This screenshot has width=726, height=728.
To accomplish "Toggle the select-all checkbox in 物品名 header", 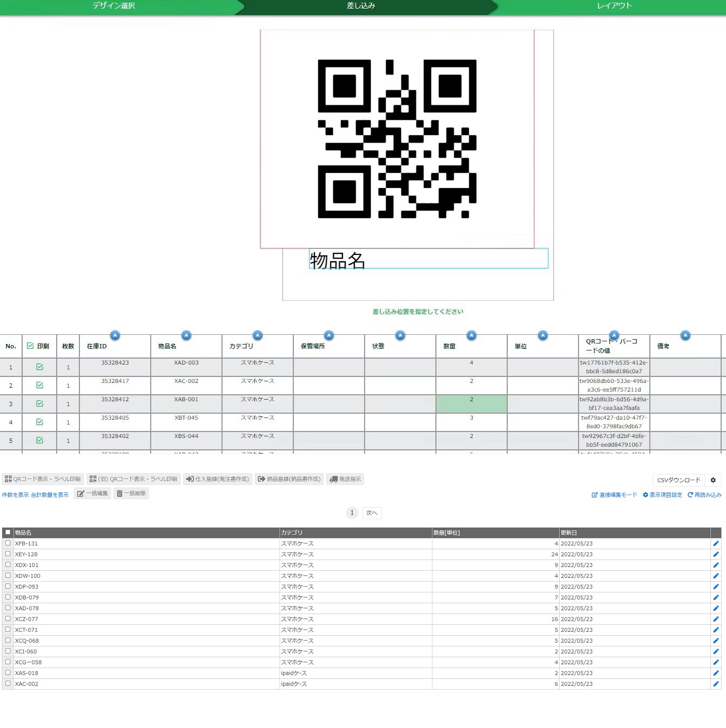I will [x=8, y=532].
